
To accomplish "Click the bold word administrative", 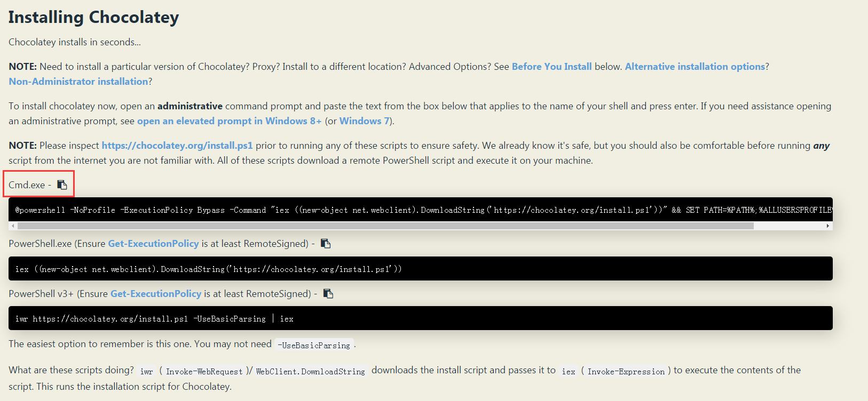I will 190,106.
